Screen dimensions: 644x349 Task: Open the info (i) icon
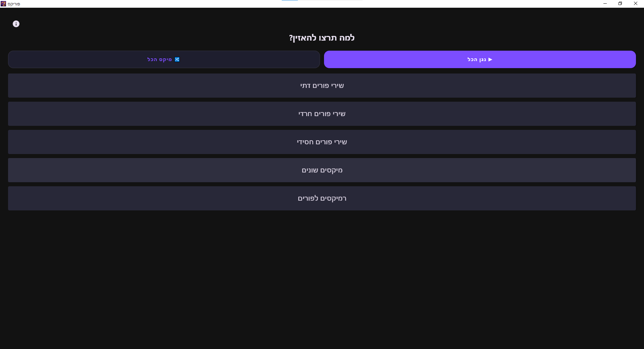(16, 24)
